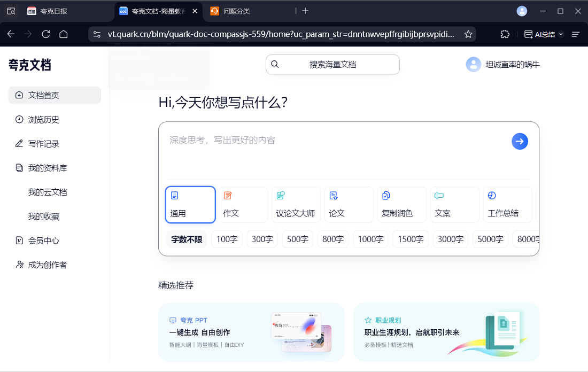This screenshot has width=588, height=372.
Task: Open the 夸克 PPT recommendation card
Action: click(251, 332)
